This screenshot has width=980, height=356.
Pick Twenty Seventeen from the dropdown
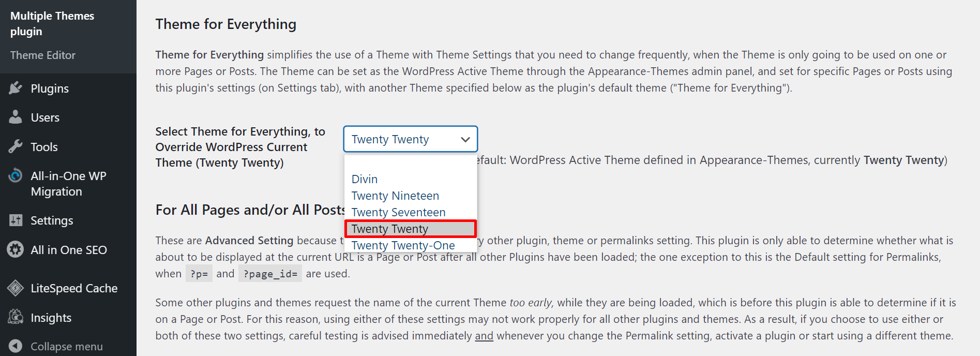(x=398, y=212)
